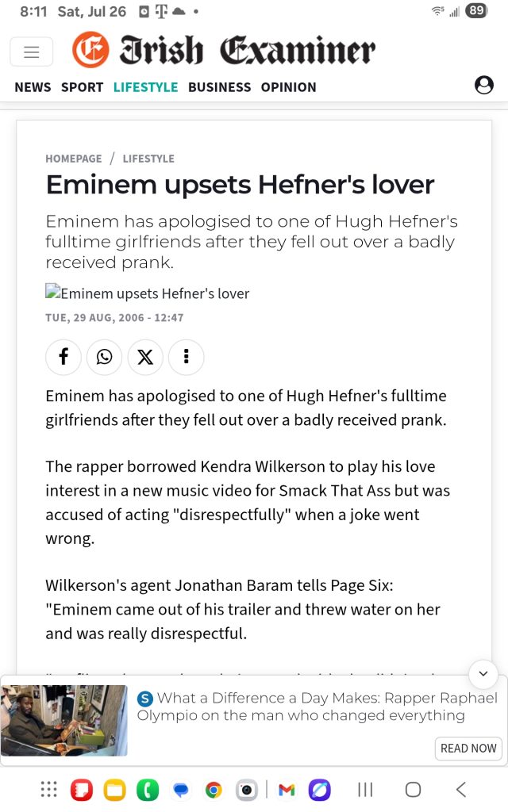Go to the News section
Screen dimensions: 508x812
pos(33,87)
